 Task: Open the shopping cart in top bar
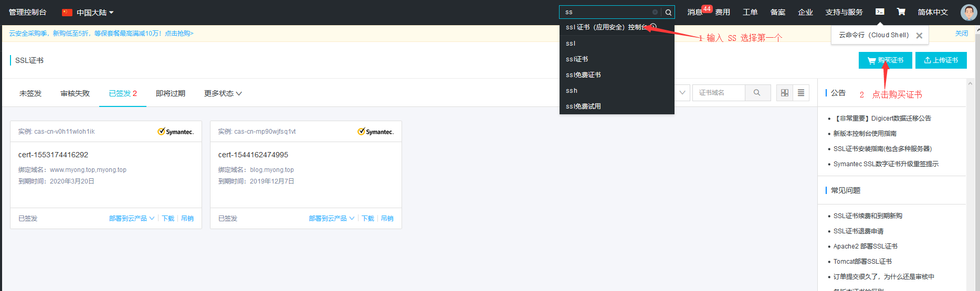coord(901,12)
